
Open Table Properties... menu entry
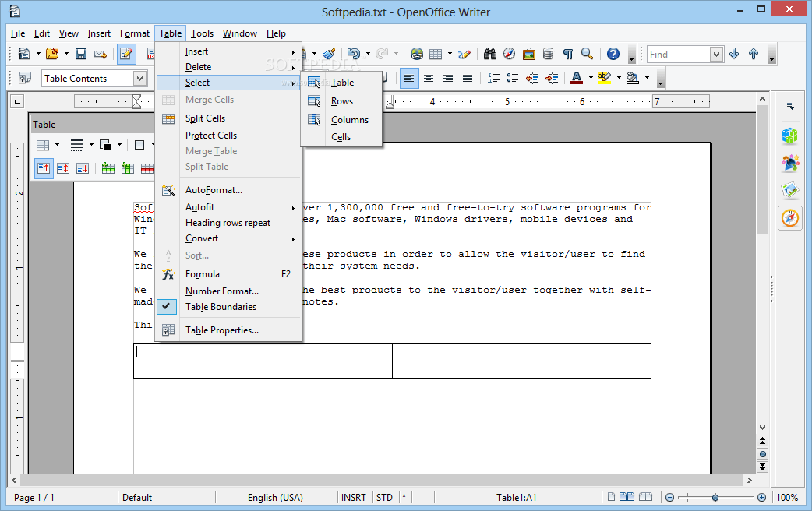[x=228, y=330]
